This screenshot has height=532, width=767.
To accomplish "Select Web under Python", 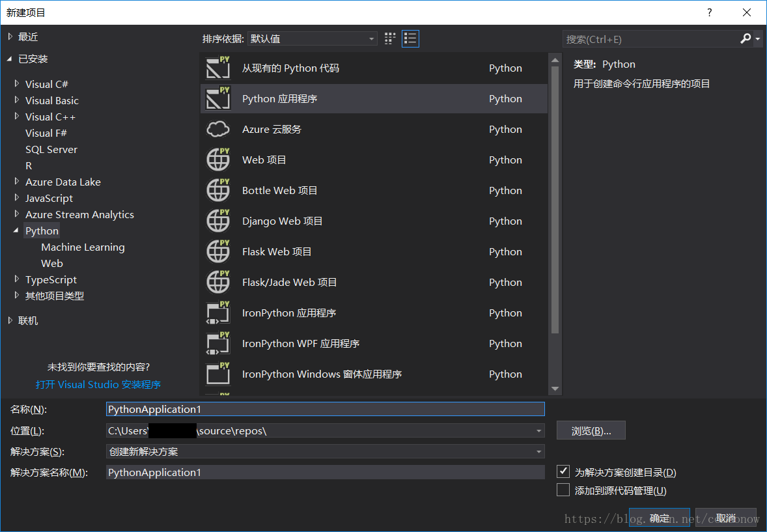I will (52, 263).
